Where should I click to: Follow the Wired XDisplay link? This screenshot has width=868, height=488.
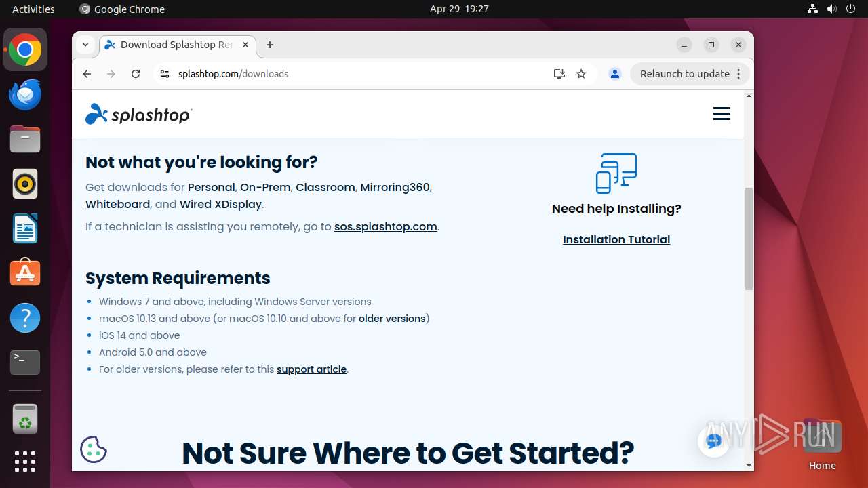pyautogui.click(x=220, y=204)
